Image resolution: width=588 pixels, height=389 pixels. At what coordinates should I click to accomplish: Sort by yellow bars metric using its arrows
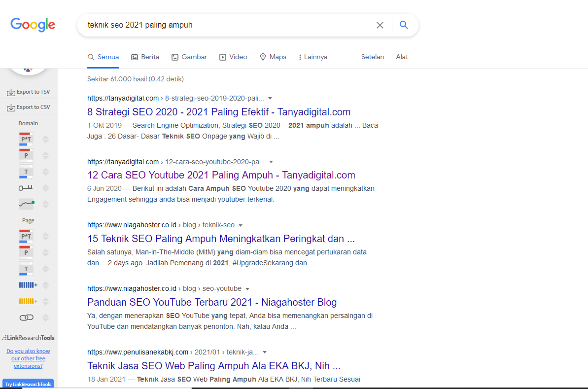point(46,301)
